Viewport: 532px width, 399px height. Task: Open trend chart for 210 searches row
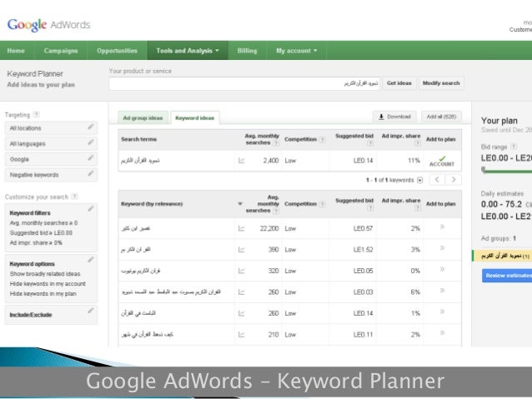[x=241, y=335]
